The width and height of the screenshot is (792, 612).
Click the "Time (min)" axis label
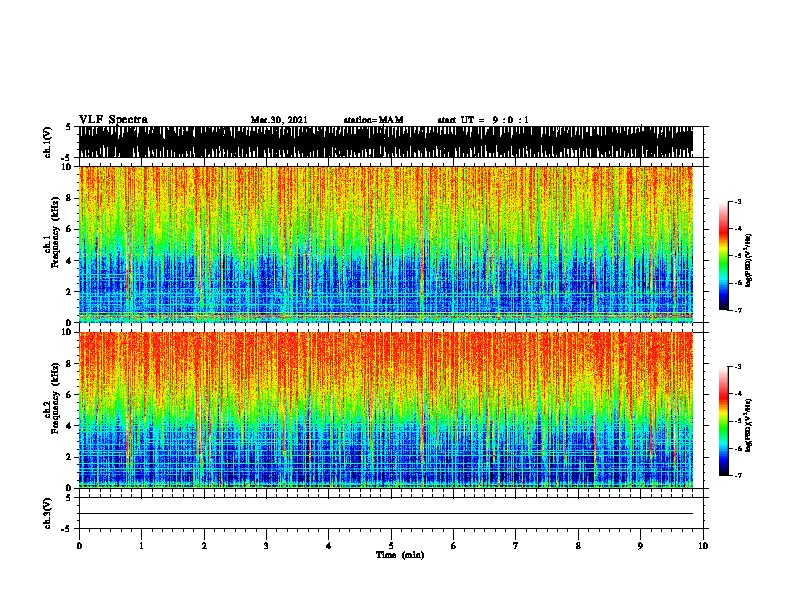click(x=400, y=555)
